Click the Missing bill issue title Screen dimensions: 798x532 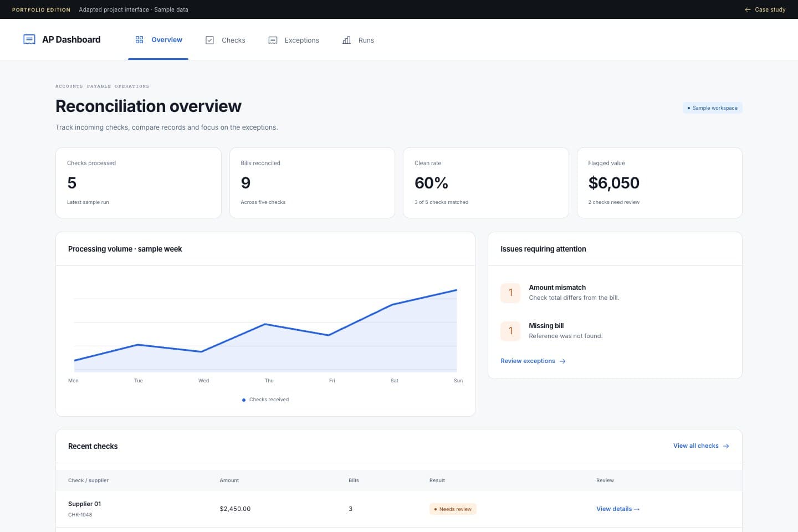[546, 325]
